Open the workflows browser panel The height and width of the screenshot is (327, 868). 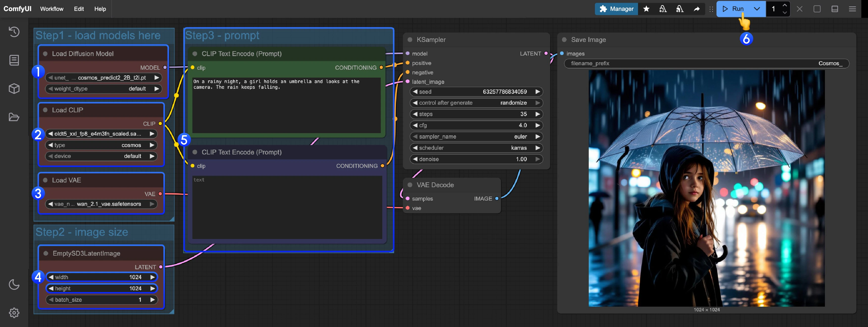(14, 117)
